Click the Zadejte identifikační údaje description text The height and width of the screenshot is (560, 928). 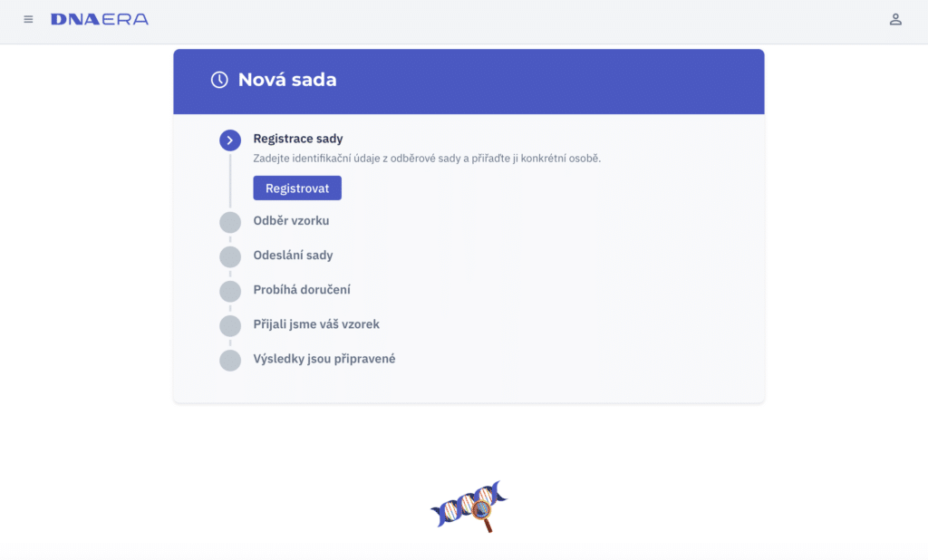pos(427,158)
